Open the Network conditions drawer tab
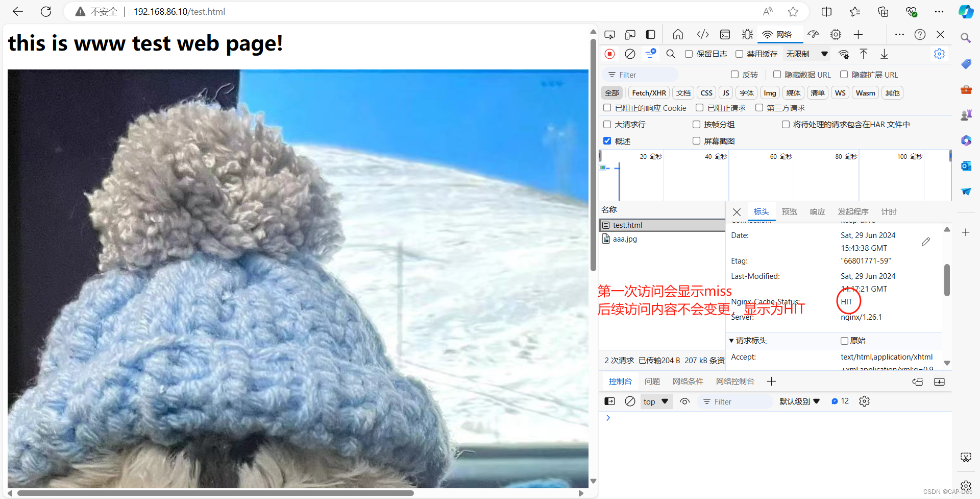 pyautogui.click(x=688, y=381)
